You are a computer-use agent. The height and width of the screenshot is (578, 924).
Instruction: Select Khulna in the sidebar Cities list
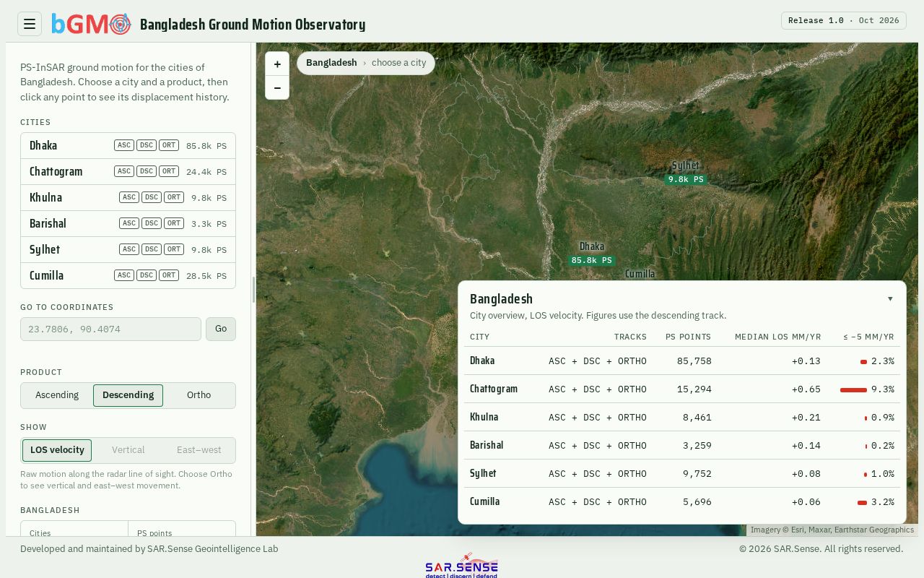(128, 197)
